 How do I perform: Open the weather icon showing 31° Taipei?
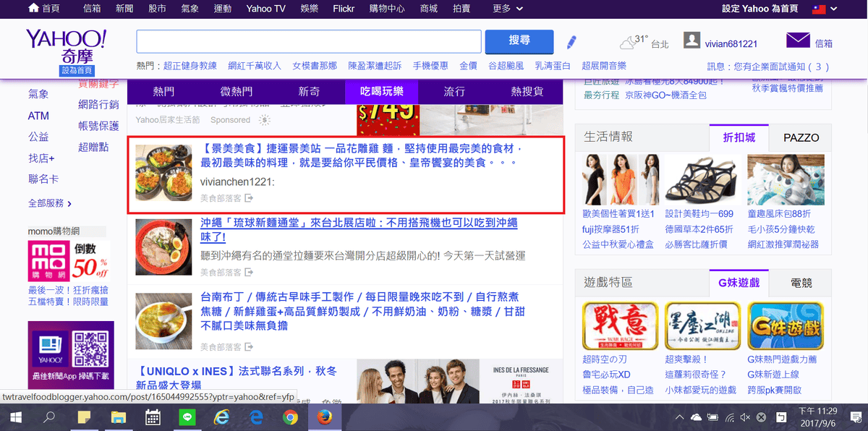628,42
